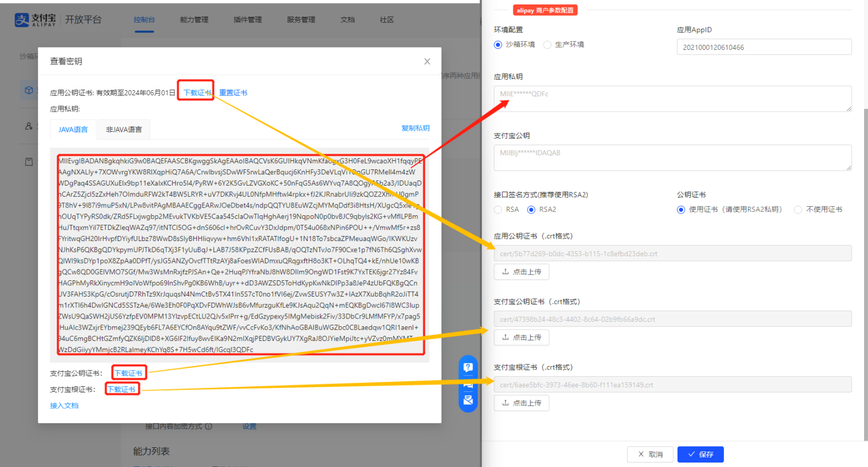The image size is (868, 467).
Task: Click 点击上传 under 应用公钥证书
Action: click(x=522, y=272)
